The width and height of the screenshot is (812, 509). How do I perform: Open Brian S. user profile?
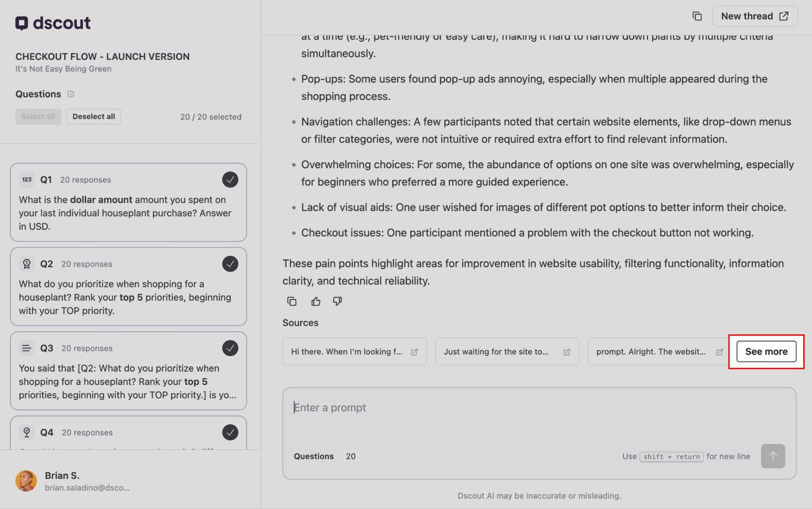click(73, 481)
